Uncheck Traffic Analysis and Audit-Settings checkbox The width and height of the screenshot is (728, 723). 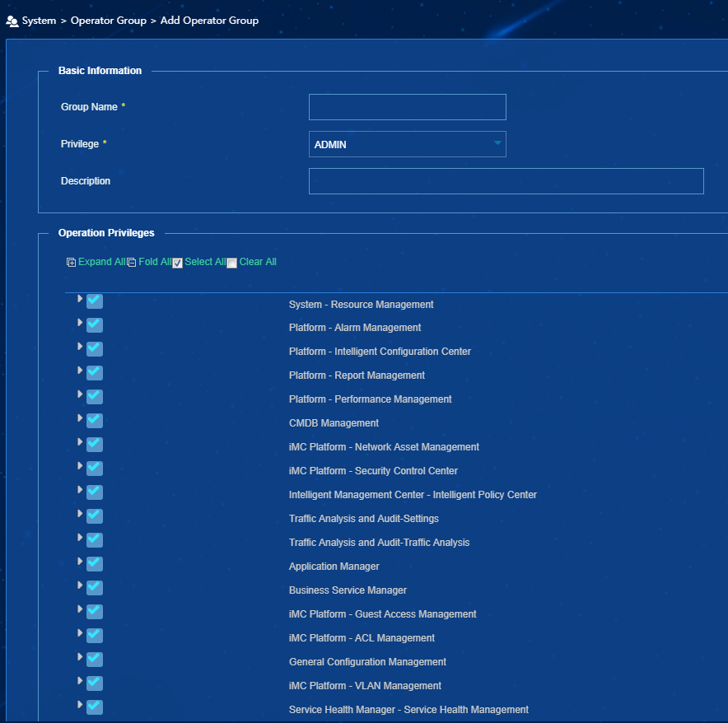[95, 515]
